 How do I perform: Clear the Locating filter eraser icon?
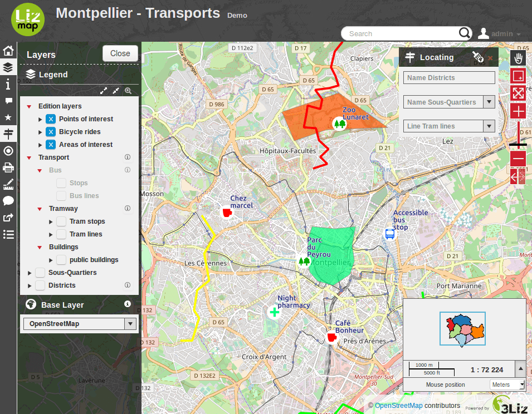point(478,57)
